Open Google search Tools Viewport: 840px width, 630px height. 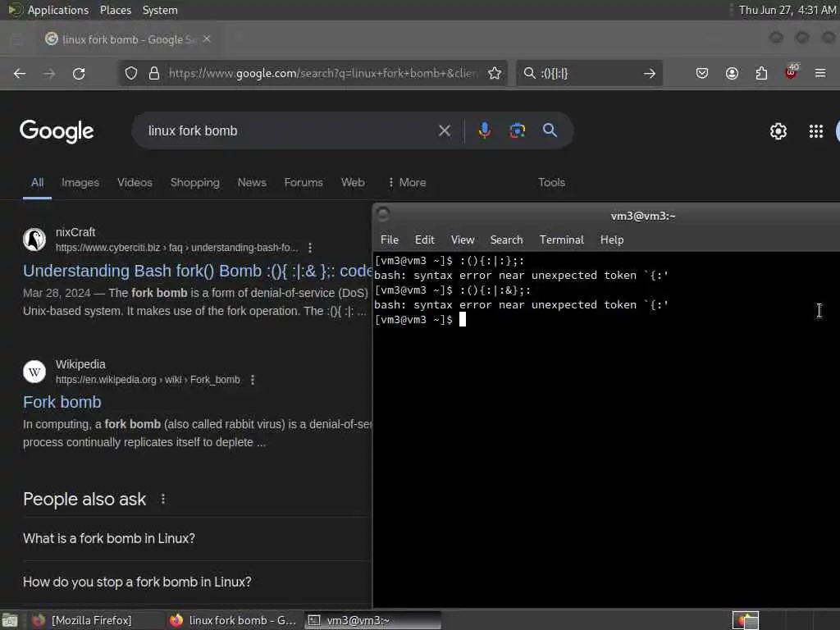(x=552, y=183)
